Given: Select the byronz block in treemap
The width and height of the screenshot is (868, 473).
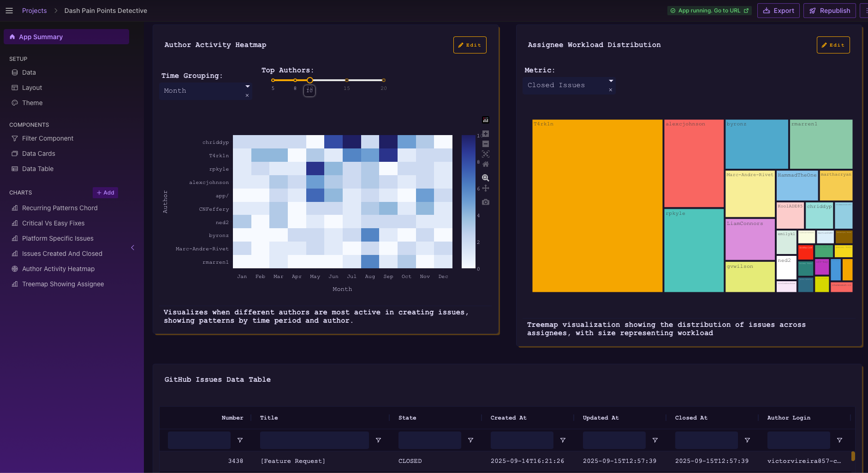Looking at the screenshot, I should pos(756,144).
